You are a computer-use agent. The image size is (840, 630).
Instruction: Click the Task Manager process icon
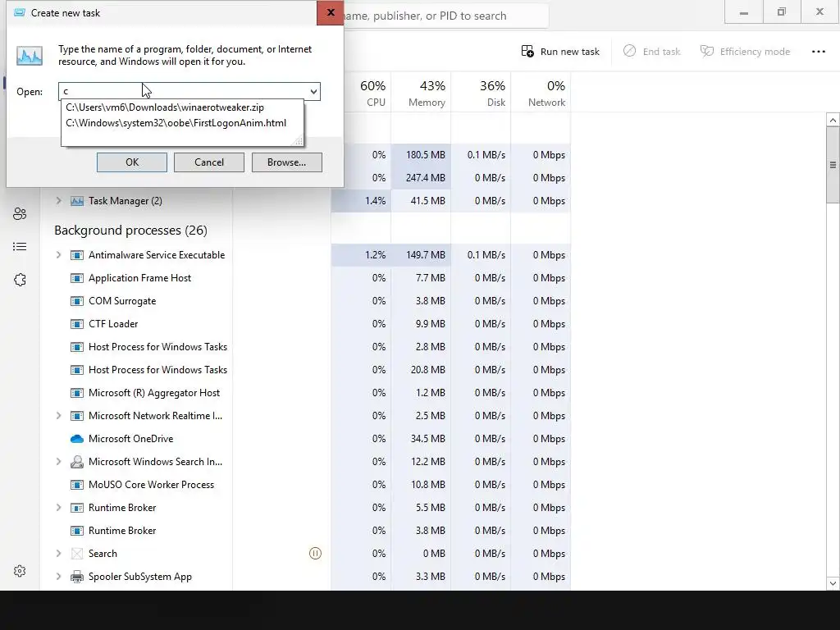point(77,201)
